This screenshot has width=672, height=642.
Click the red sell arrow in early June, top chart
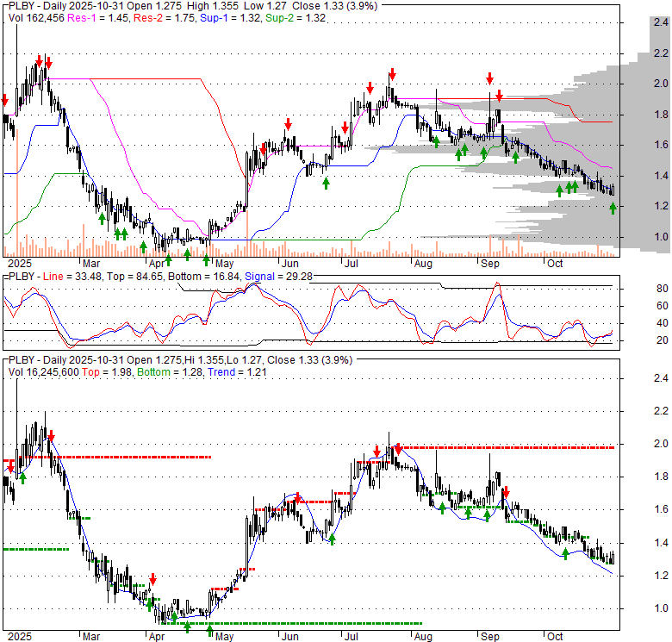(288, 124)
